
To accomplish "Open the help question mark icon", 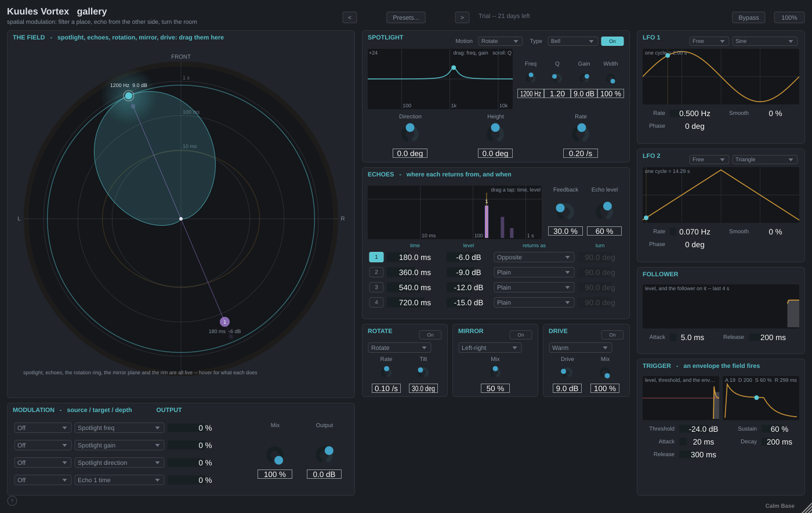I will point(12,501).
